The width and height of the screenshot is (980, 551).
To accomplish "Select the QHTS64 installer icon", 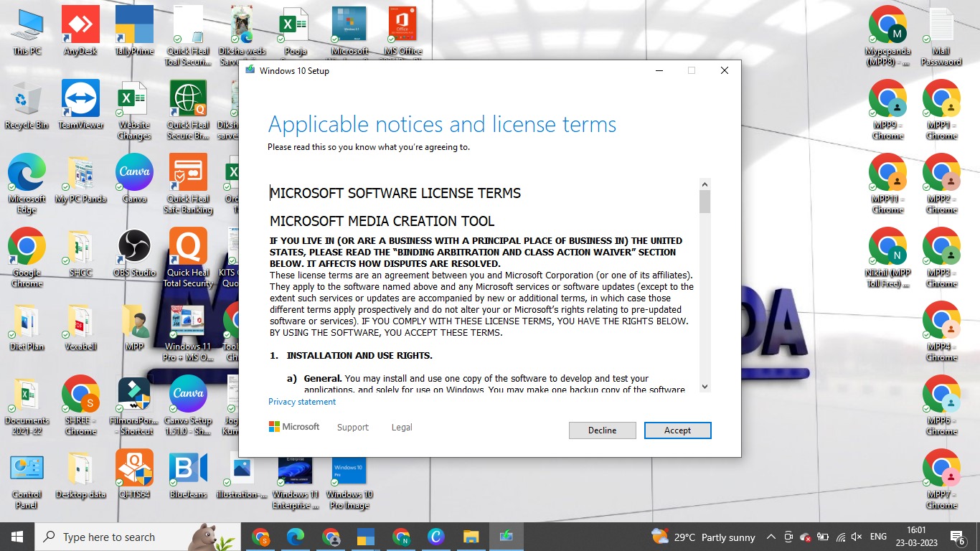I will point(134,475).
